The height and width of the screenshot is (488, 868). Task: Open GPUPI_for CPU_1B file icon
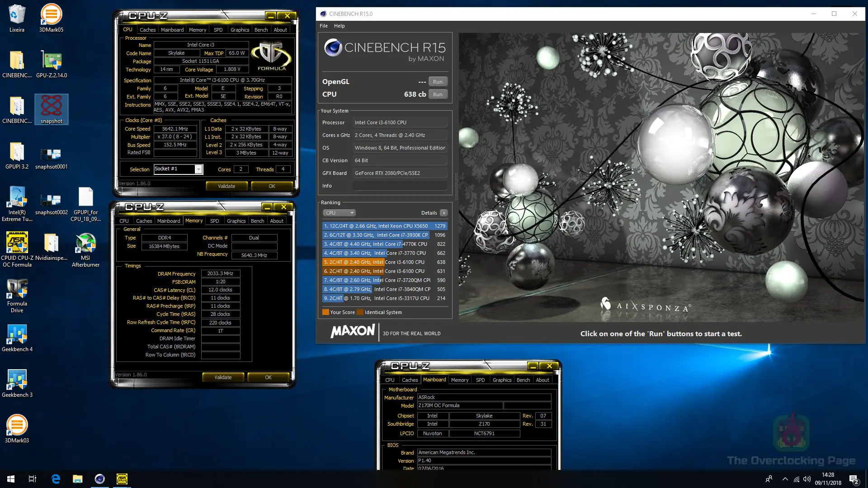click(85, 204)
